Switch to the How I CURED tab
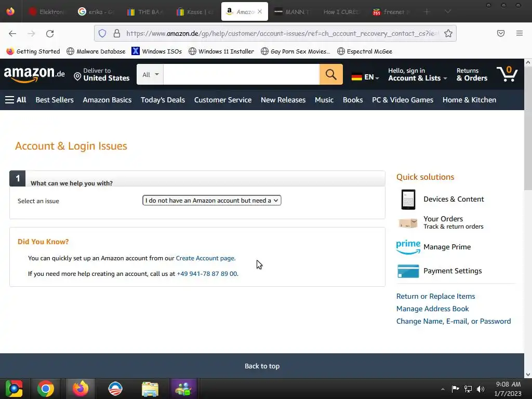Image resolution: width=532 pixels, height=399 pixels. 341,12
